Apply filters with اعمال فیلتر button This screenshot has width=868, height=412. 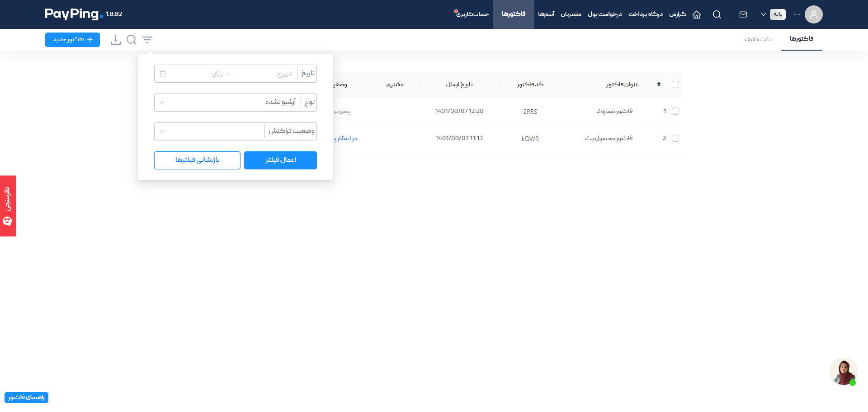(280, 160)
